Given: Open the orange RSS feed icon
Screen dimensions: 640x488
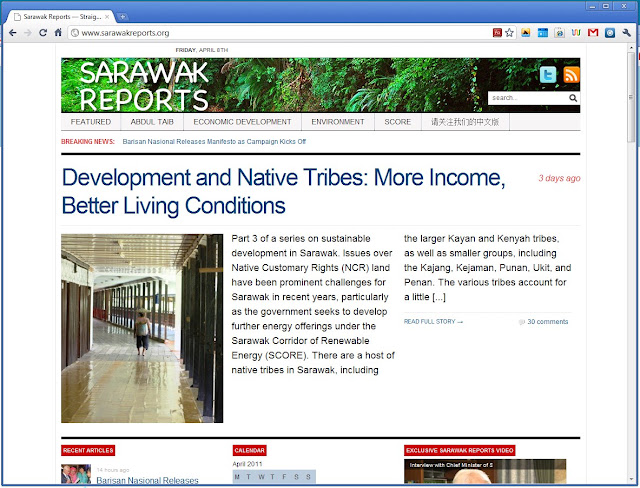Looking at the screenshot, I should point(571,75).
